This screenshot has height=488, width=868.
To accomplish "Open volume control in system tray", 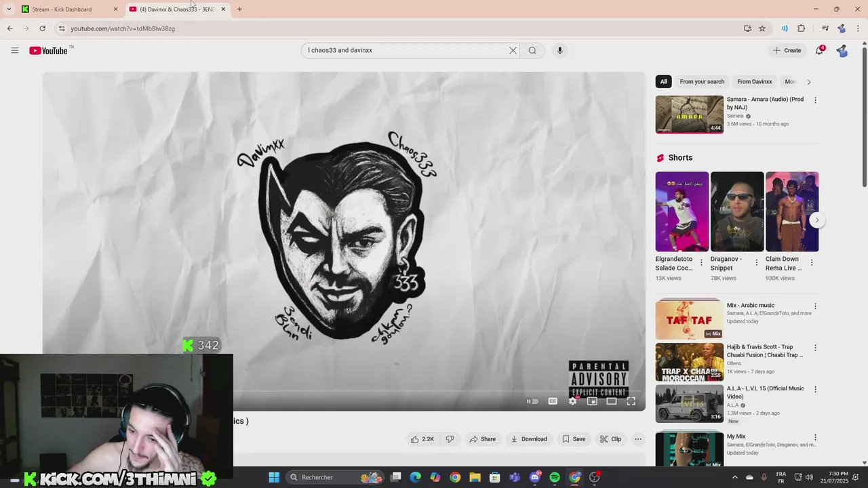I will coord(809,477).
